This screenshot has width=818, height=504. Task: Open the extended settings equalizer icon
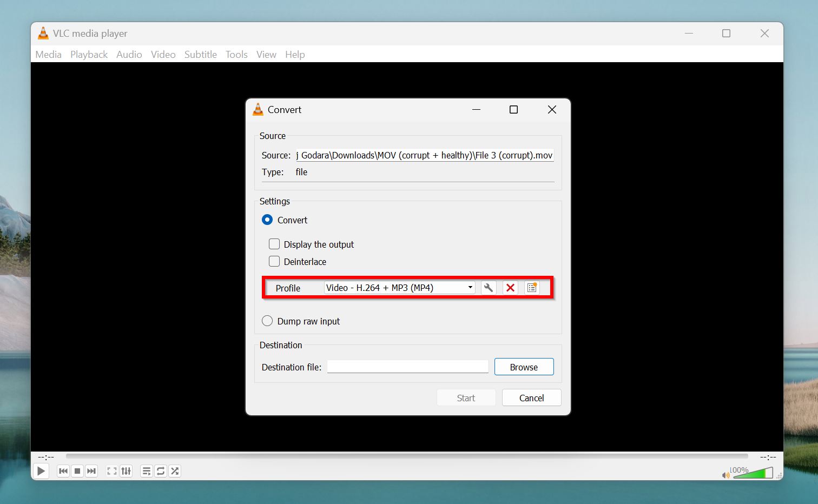pos(126,471)
